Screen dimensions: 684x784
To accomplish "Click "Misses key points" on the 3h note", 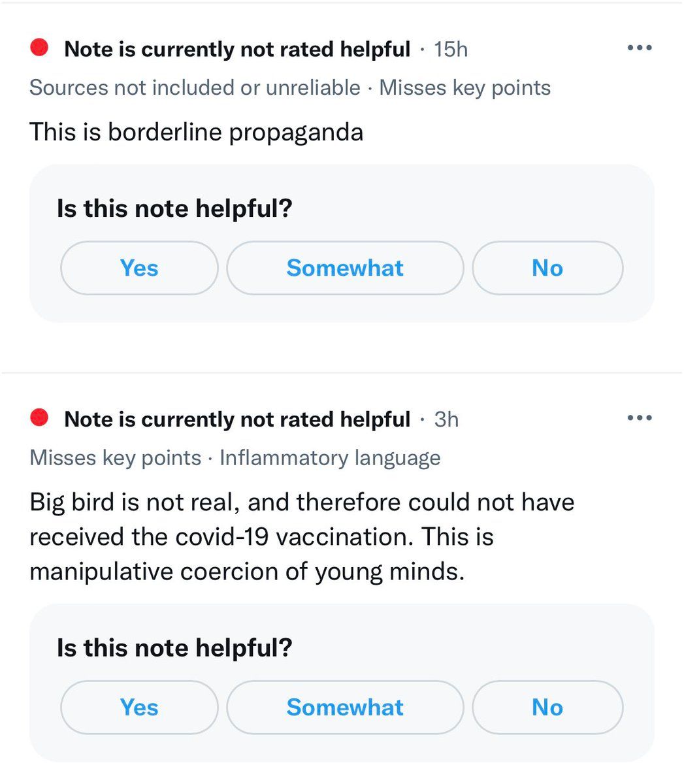I will tap(115, 457).
